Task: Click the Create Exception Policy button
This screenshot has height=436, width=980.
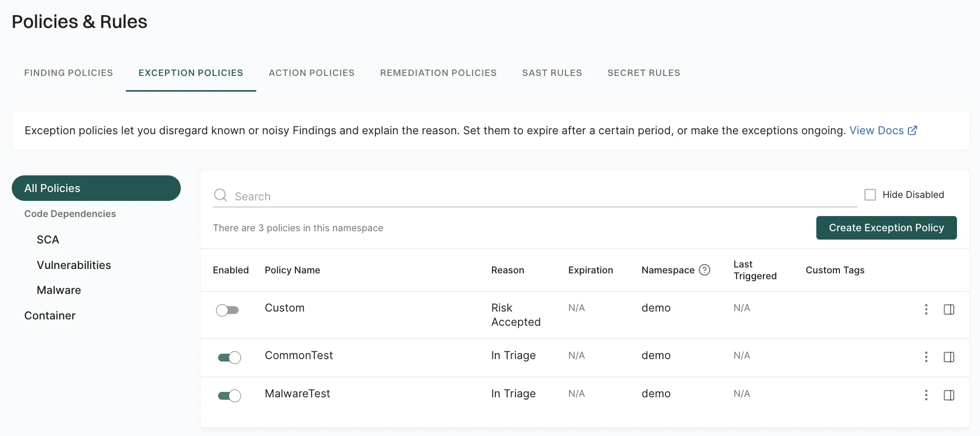Action: pos(886,228)
